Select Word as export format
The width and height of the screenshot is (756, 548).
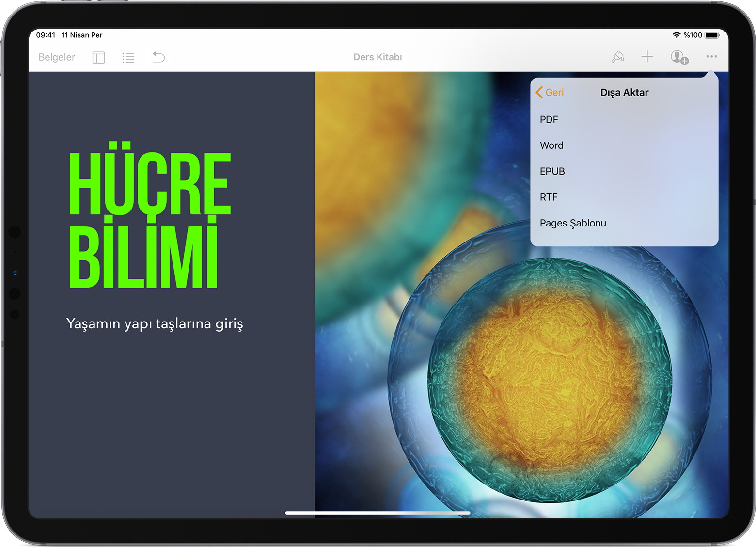click(551, 145)
